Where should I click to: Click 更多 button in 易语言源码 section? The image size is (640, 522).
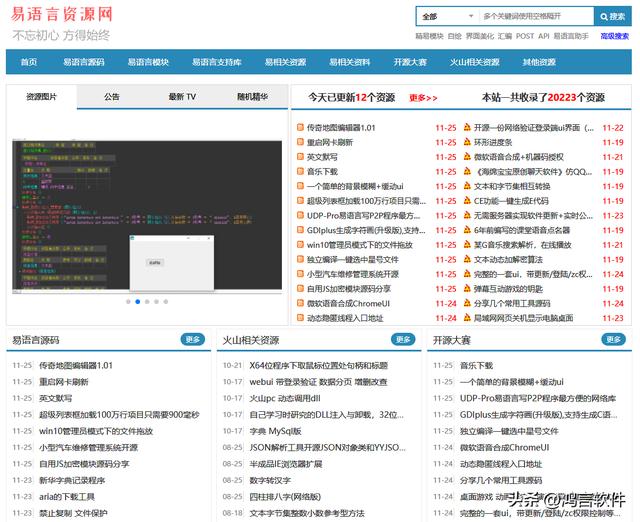coord(193,339)
